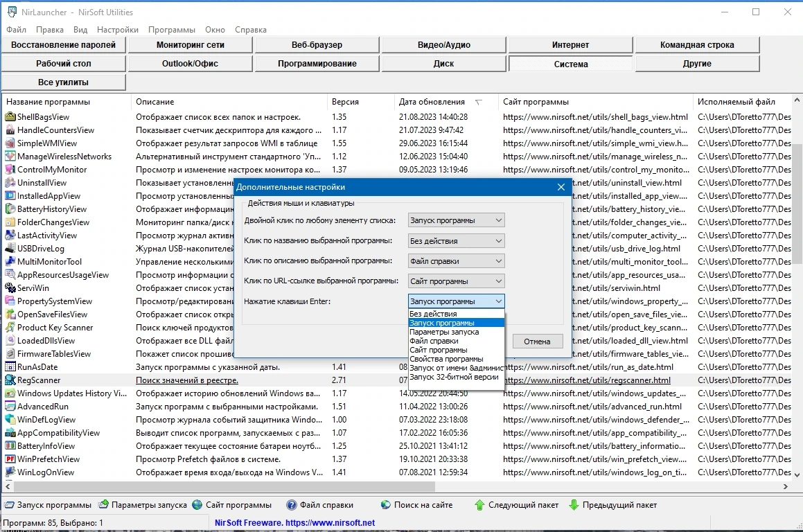Open the click-on-name action dropdown
803x532 pixels.
(457, 240)
